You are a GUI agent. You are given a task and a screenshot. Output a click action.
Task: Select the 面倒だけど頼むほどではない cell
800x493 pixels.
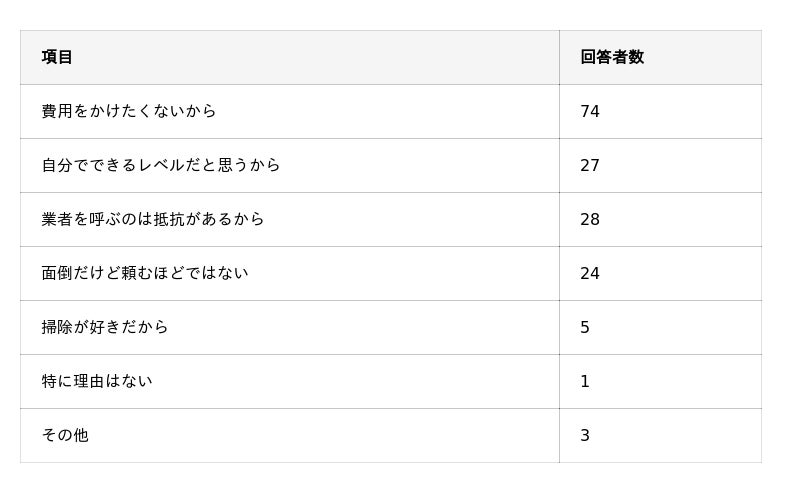(145, 273)
